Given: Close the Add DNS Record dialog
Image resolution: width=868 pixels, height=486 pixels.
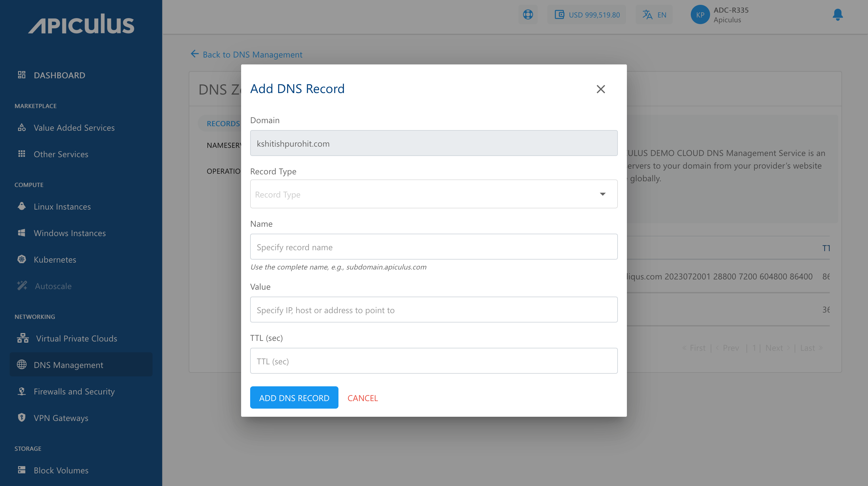Looking at the screenshot, I should [x=600, y=89].
